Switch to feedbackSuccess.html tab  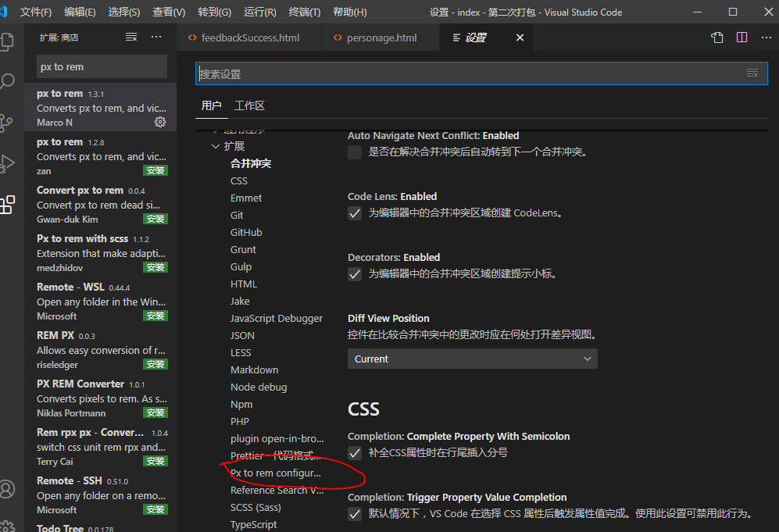[x=249, y=37]
